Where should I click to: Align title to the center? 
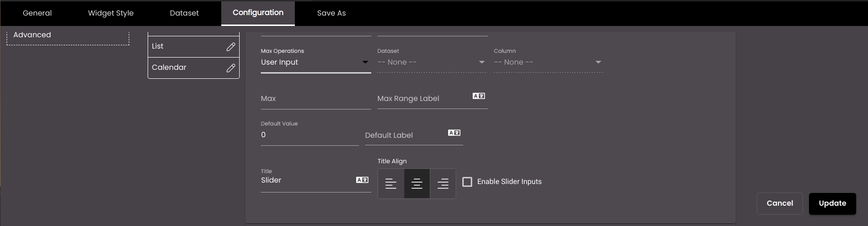[417, 184]
